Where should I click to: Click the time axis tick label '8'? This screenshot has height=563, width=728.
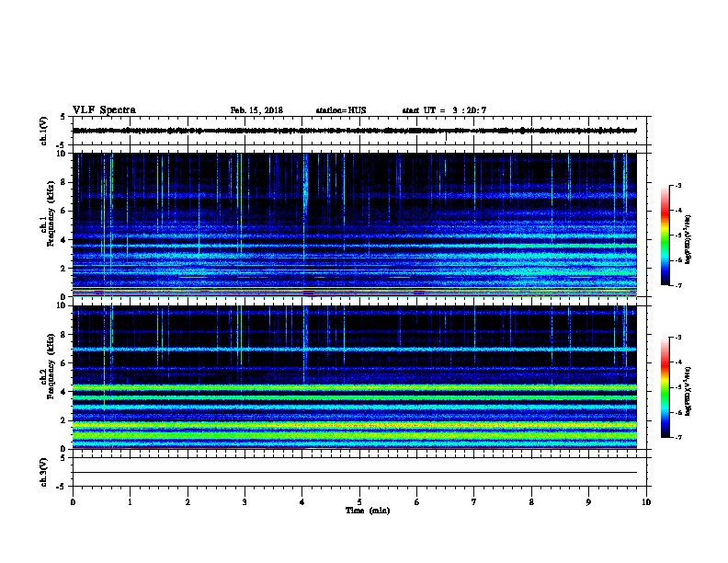[x=531, y=501]
